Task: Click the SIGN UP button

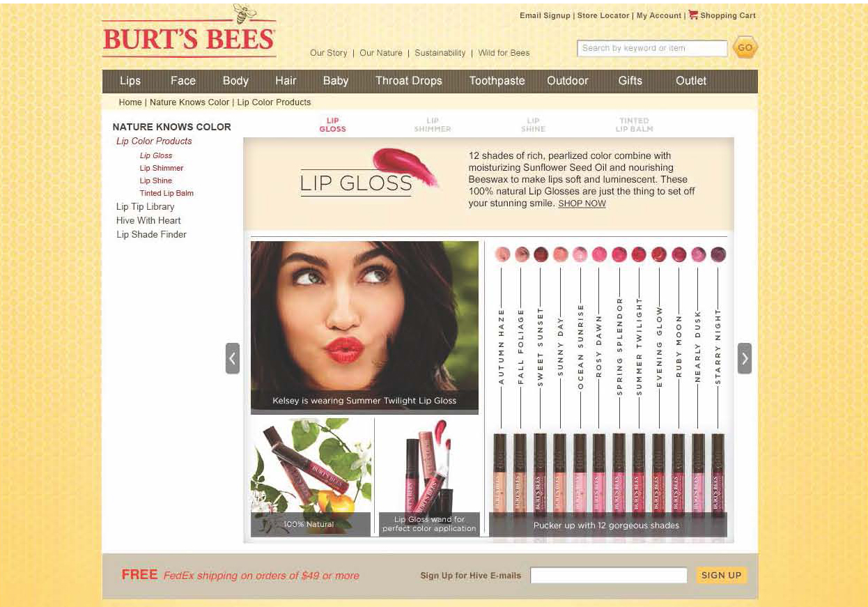Action: [x=721, y=576]
